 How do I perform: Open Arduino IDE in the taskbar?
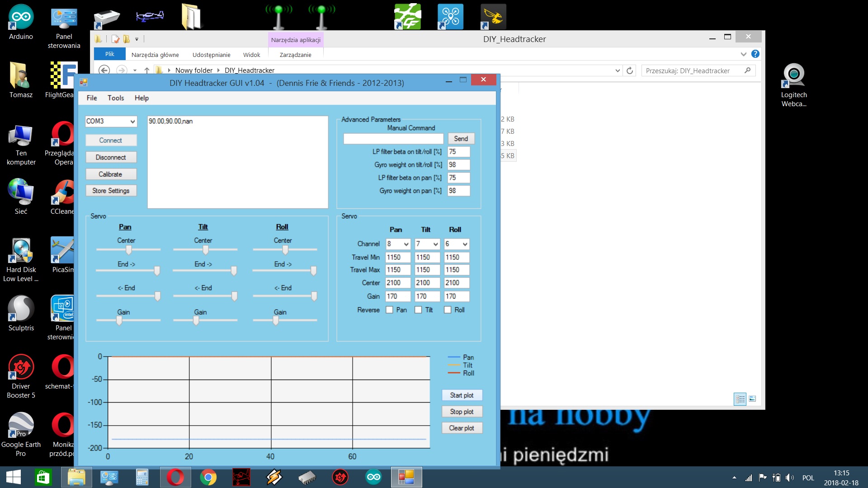(373, 478)
